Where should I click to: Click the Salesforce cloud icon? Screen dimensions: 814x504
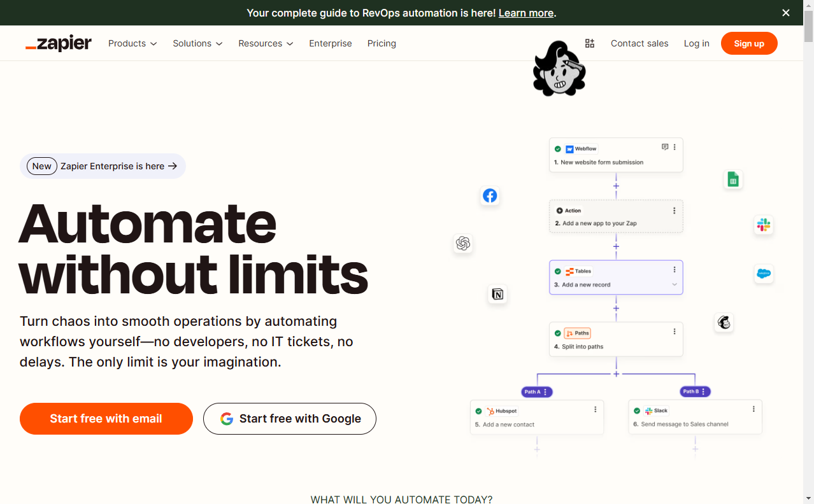point(763,274)
